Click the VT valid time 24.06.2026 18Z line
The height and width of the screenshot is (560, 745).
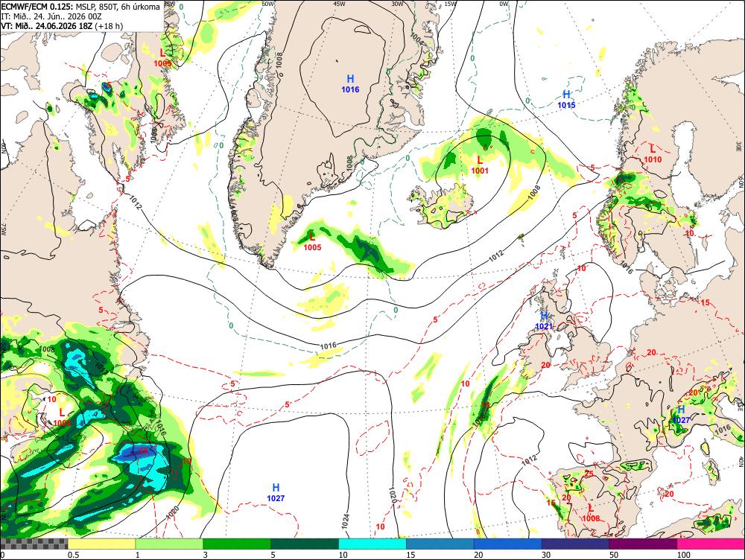[62, 25]
